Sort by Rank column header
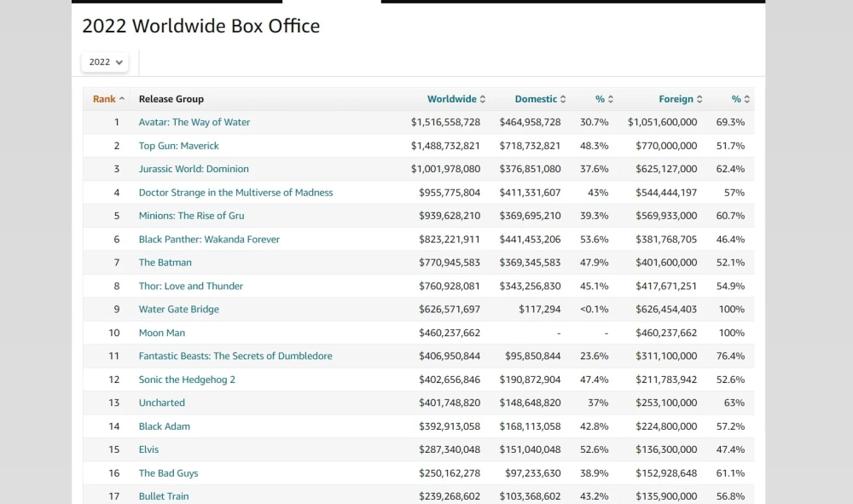 108,99
